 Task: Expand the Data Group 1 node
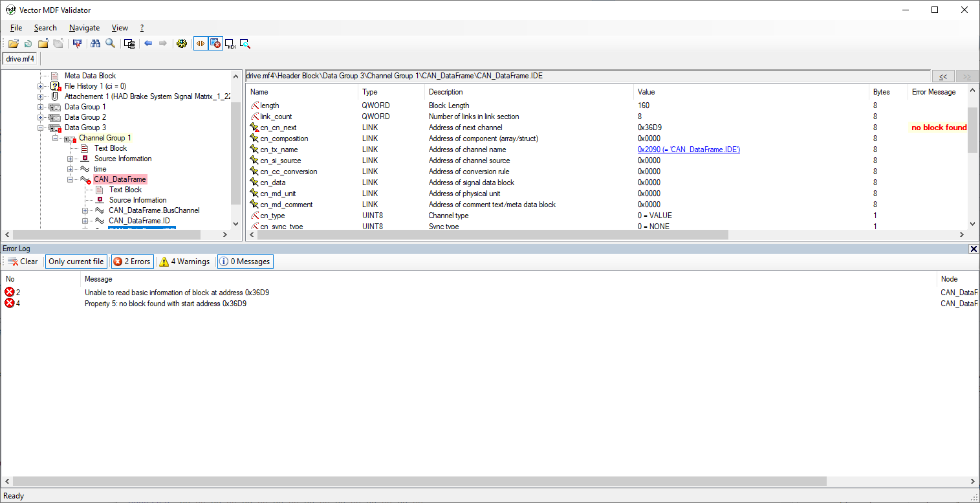[x=41, y=106]
